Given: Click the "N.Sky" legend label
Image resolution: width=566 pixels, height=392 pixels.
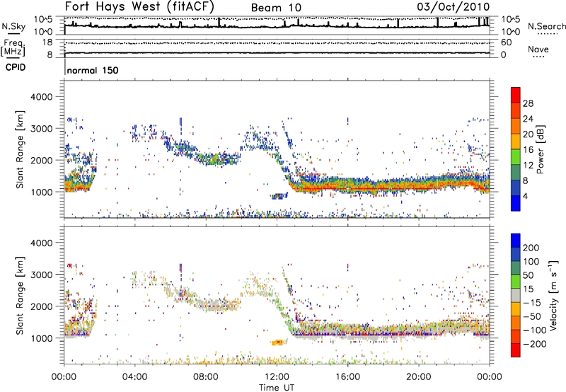Looking at the screenshot, I should coord(13,26).
